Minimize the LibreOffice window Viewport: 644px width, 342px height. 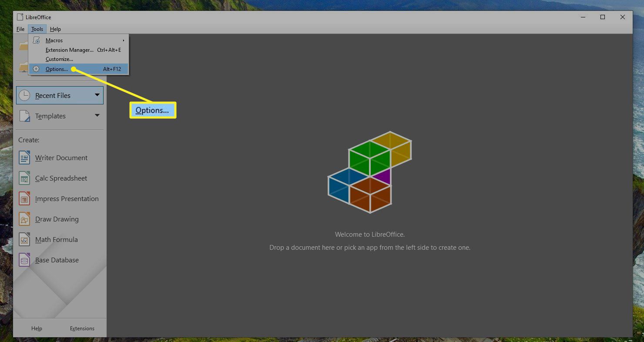(583, 17)
